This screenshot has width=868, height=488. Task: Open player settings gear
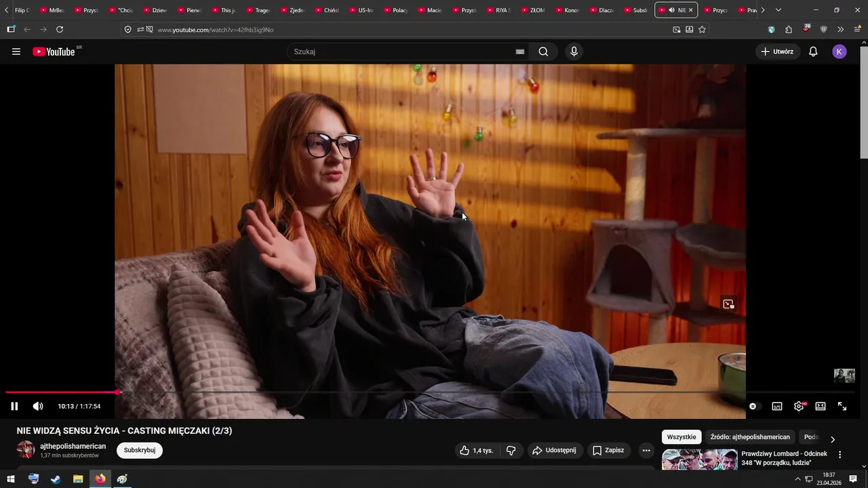pos(799,406)
